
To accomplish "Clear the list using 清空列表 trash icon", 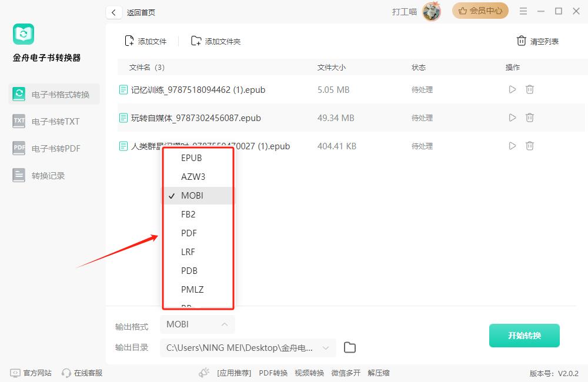I will pos(522,41).
